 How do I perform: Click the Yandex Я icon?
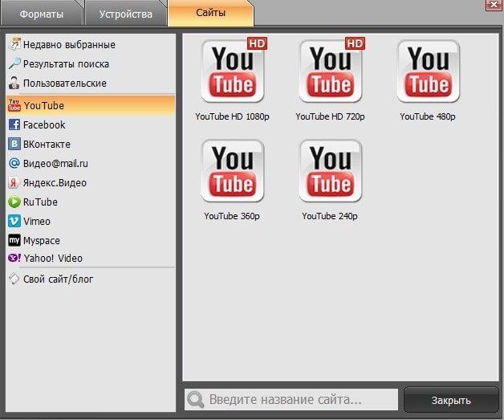coord(14,182)
